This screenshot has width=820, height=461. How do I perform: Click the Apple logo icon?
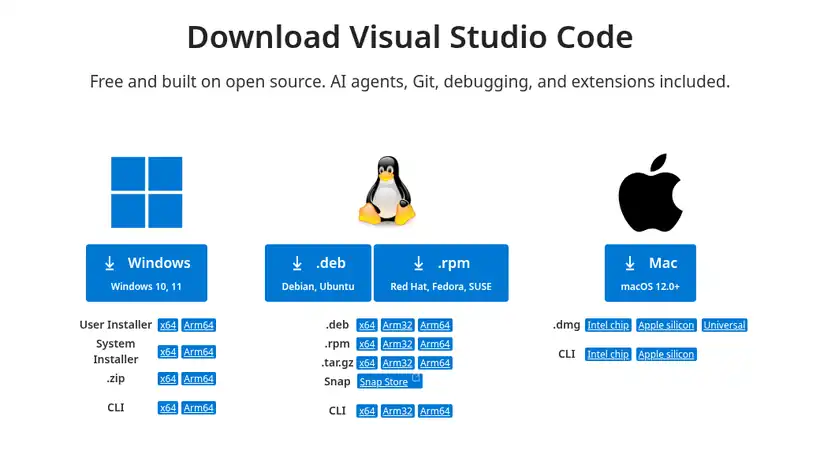click(x=650, y=192)
